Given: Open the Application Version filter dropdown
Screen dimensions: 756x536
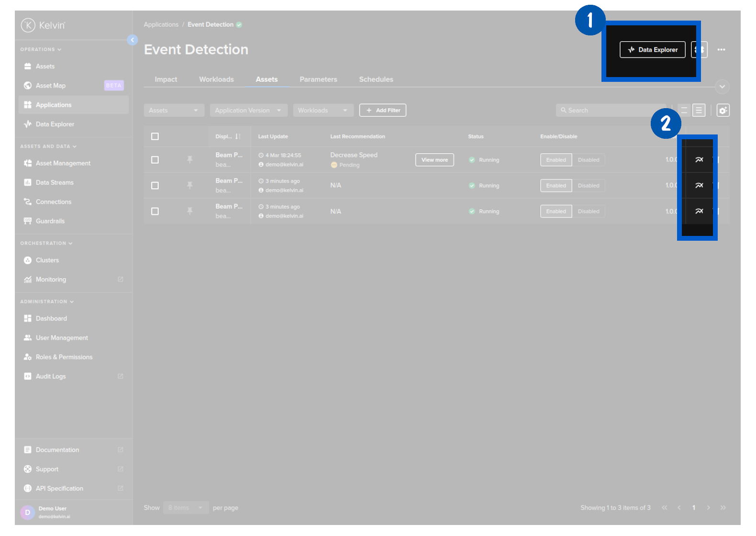Looking at the screenshot, I should (248, 111).
